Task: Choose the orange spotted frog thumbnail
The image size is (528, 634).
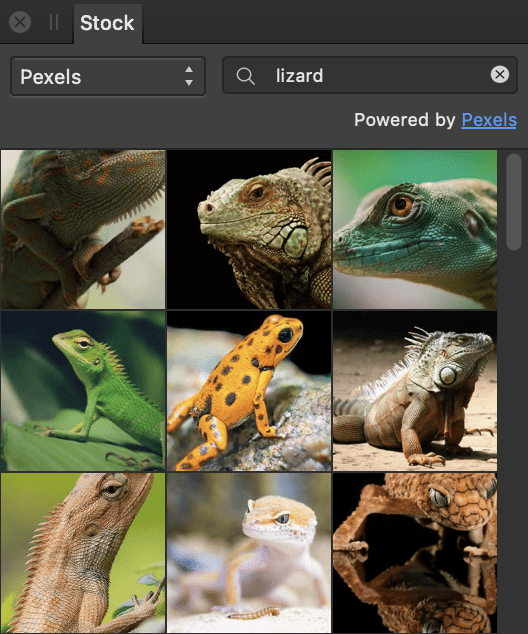Action: coord(249,391)
